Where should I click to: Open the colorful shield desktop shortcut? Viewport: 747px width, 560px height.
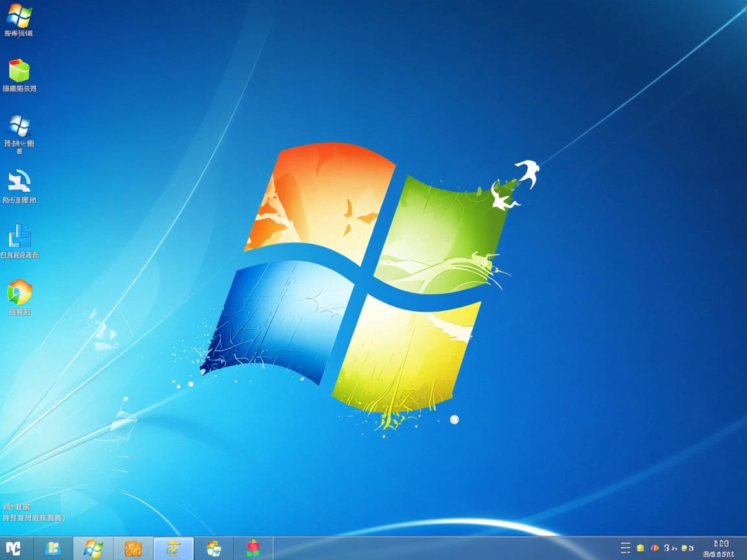point(19,292)
